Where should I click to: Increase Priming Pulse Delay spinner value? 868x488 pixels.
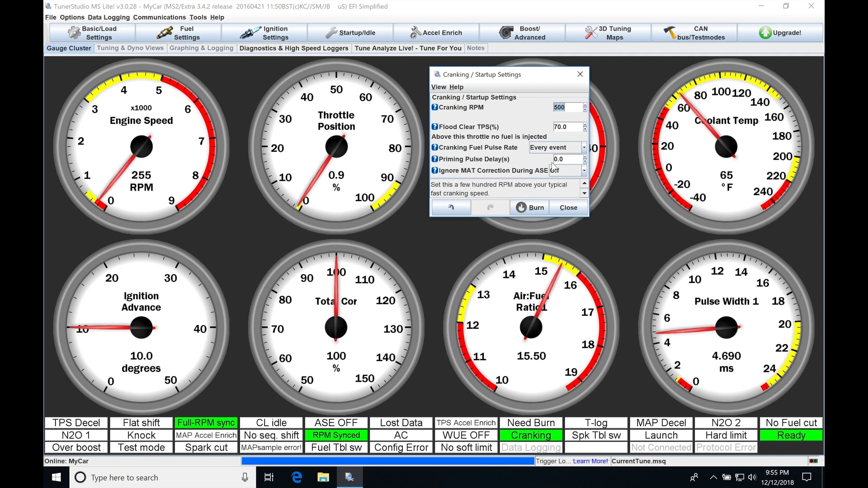pos(585,157)
